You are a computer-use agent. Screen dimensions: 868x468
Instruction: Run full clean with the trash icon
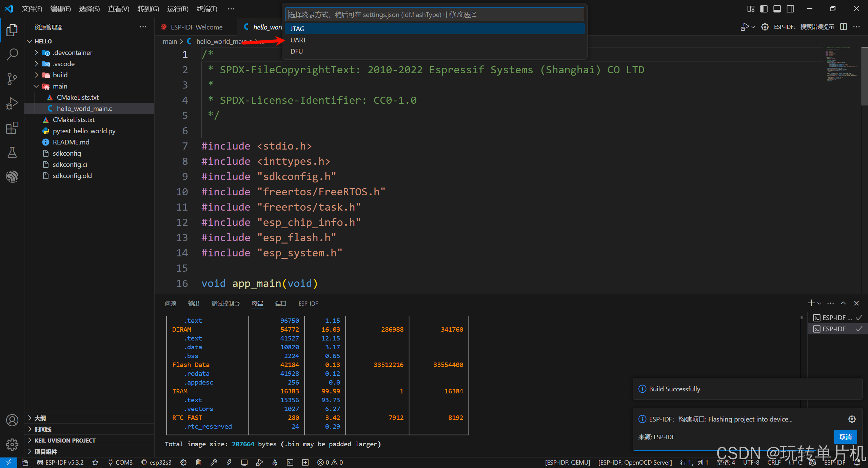198,462
